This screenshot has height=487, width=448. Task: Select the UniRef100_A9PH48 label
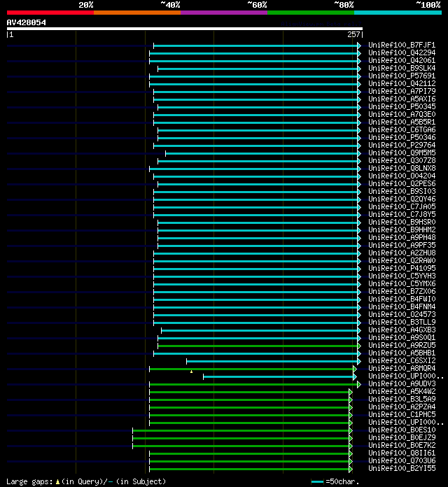[402, 238]
